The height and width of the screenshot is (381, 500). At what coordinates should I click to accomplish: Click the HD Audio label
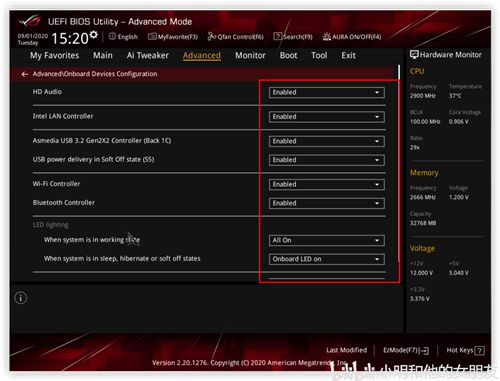[47, 92]
